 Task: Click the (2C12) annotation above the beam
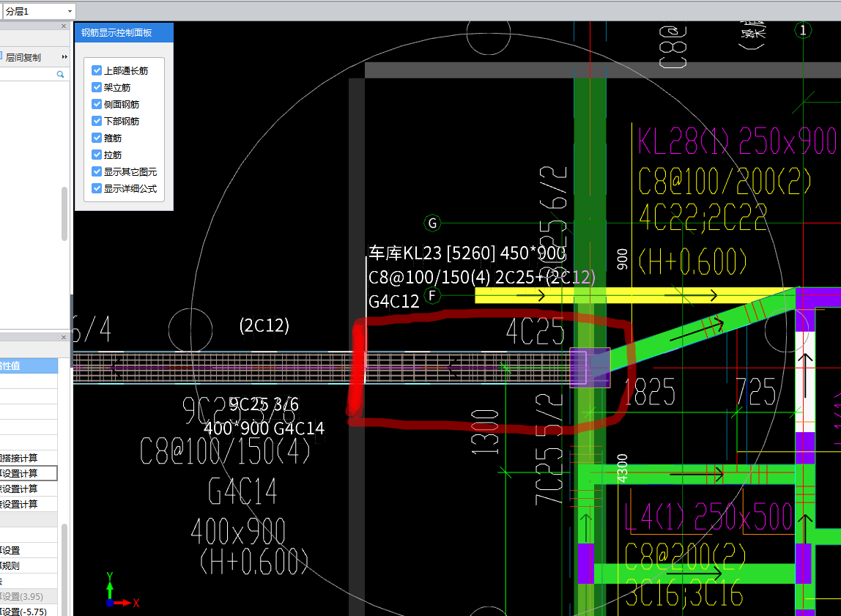(x=264, y=325)
